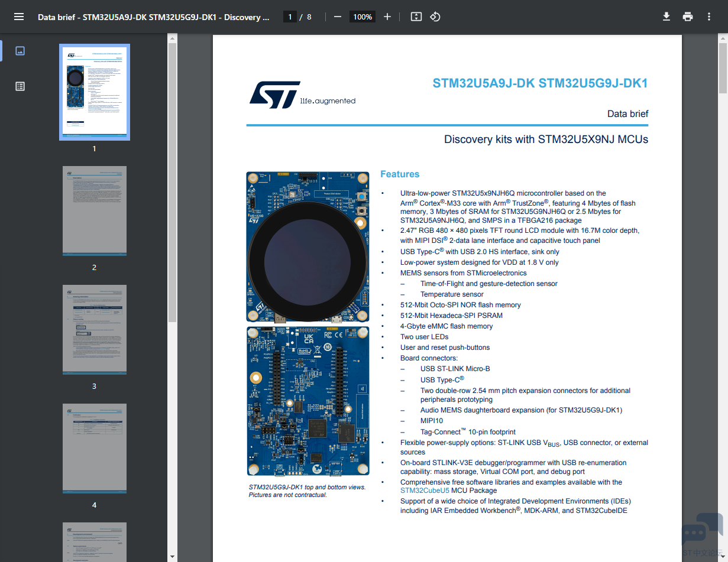Click the board top view image
The image size is (728, 562).
point(308,246)
